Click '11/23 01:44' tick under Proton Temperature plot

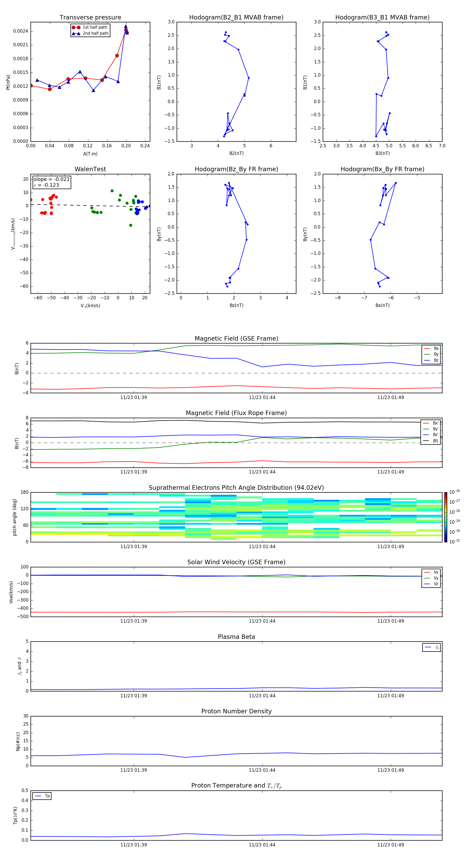[262, 845]
